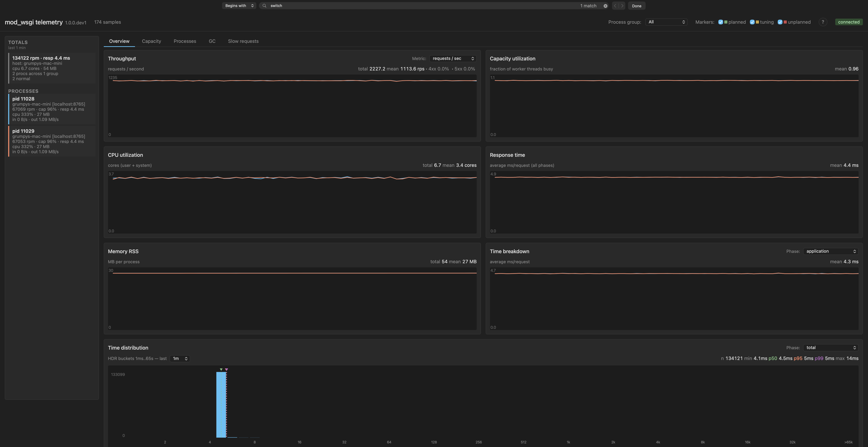Click the Memory RSS chart title
This screenshot has width=868, height=447.
123,251
